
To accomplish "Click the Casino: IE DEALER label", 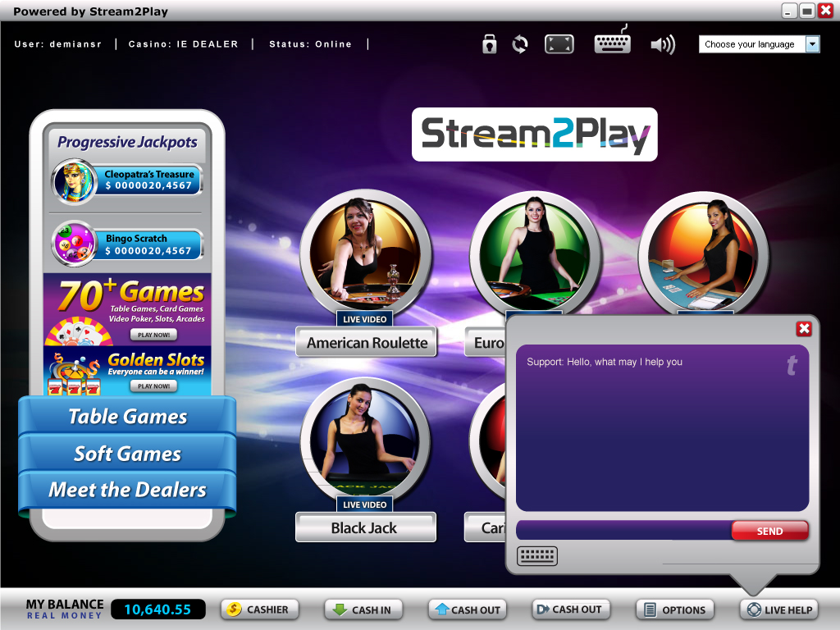I will (183, 44).
